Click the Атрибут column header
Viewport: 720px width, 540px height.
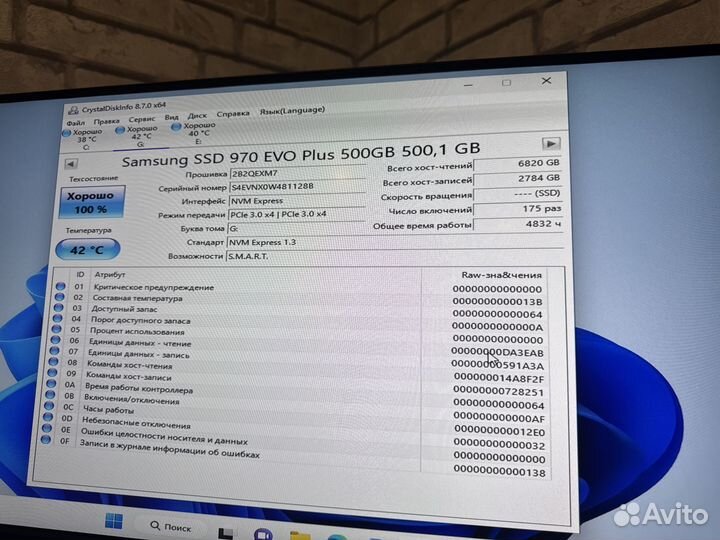110,275
